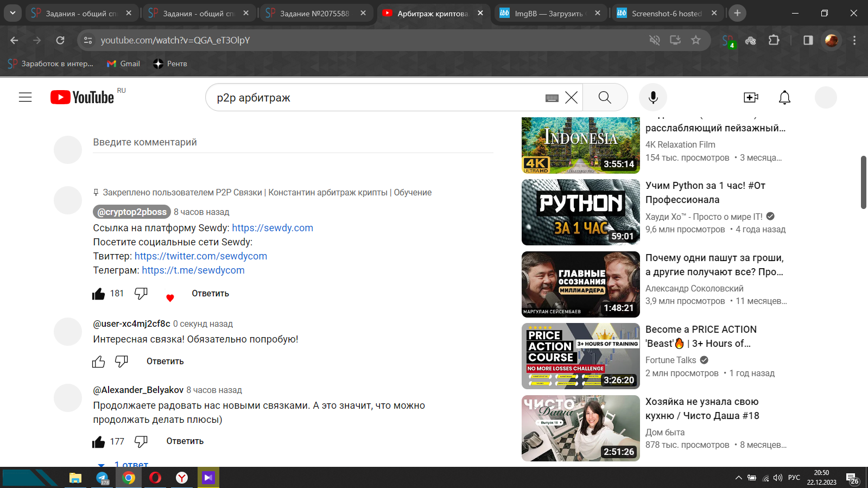Show hidden system tray icons
868x488 pixels.
738,478
